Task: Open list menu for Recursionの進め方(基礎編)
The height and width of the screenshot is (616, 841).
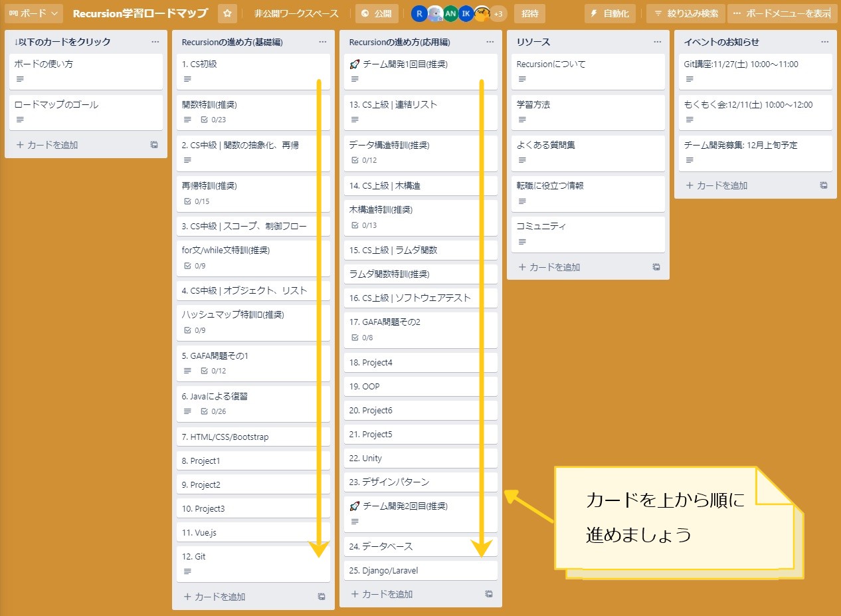Action: click(x=323, y=42)
